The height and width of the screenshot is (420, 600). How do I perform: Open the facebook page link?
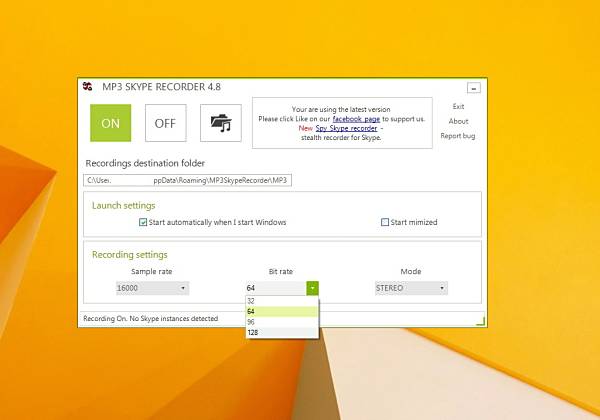[x=356, y=119]
